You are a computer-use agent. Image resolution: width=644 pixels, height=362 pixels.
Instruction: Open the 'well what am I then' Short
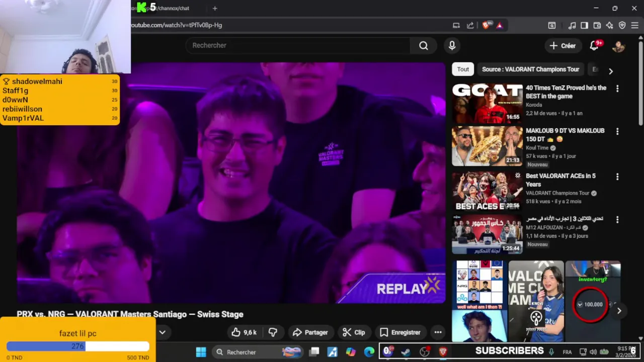tap(479, 302)
